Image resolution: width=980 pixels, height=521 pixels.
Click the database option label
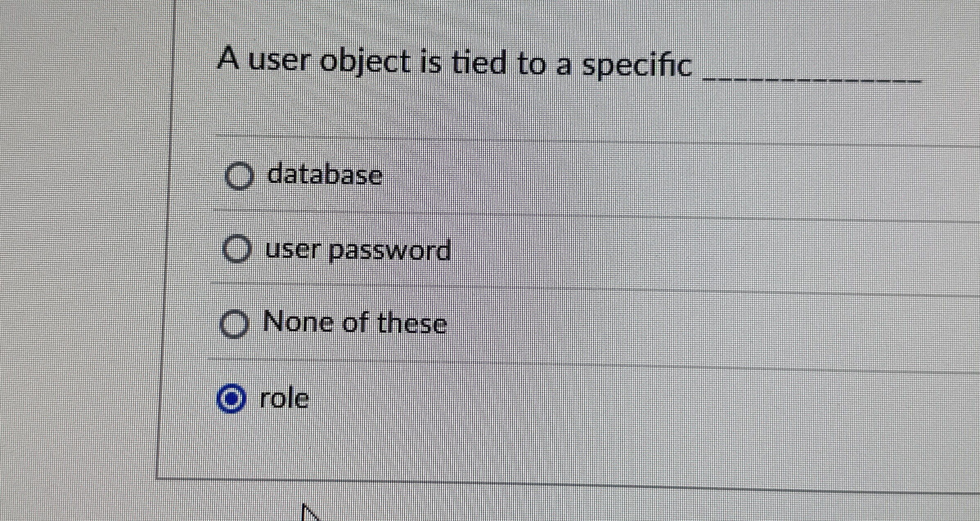point(323,176)
